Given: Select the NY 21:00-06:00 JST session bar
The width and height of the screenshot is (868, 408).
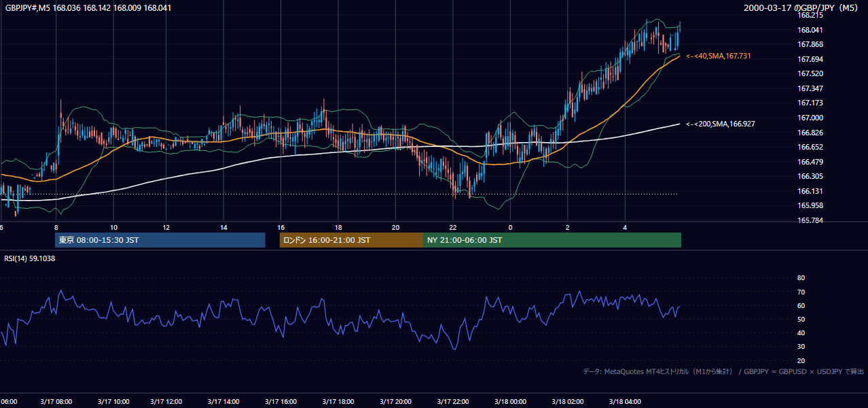Looking at the screenshot, I should pyautogui.click(x=552, y=240).
